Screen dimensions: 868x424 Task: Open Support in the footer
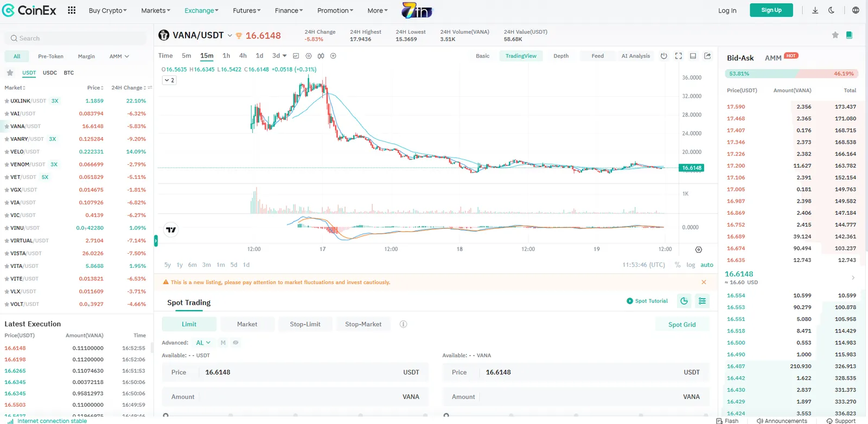(841, 421)
